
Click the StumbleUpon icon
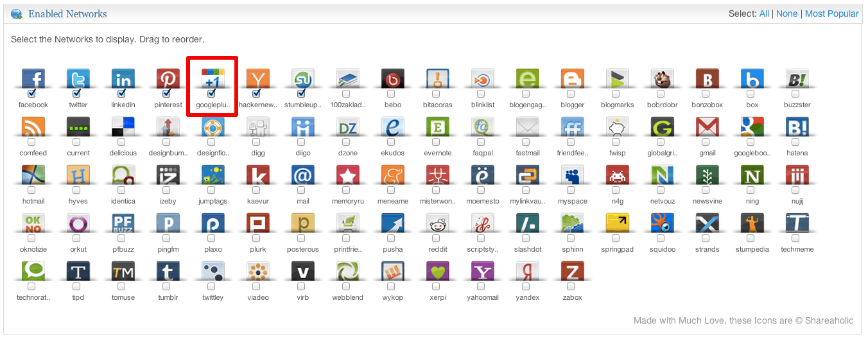pyautogui.click(x=303, y=80)
